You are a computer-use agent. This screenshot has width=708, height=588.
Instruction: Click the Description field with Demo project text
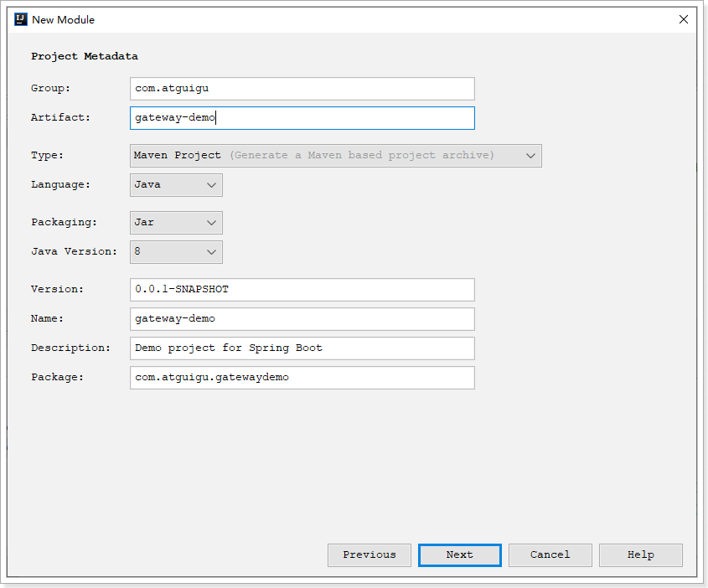pyautogui.click(x=302, y=348)
